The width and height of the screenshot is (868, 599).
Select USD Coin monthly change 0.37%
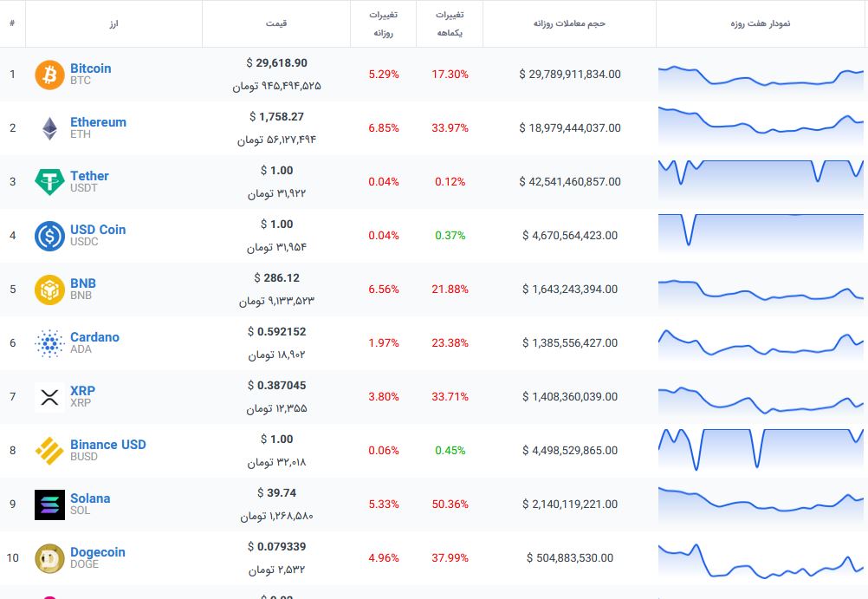(450, 236)
